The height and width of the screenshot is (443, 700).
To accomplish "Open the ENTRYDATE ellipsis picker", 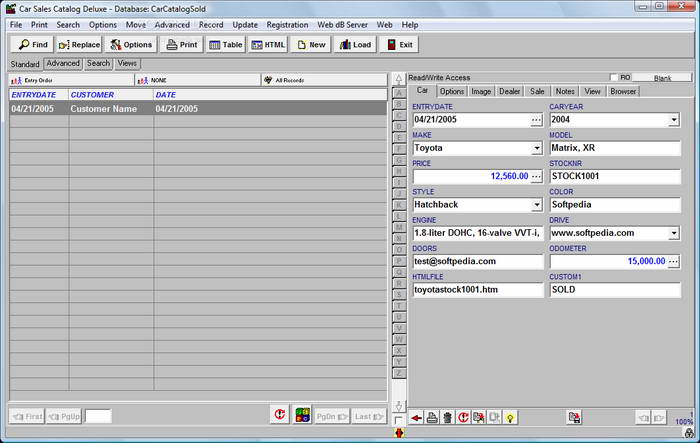I will [536, 120].
